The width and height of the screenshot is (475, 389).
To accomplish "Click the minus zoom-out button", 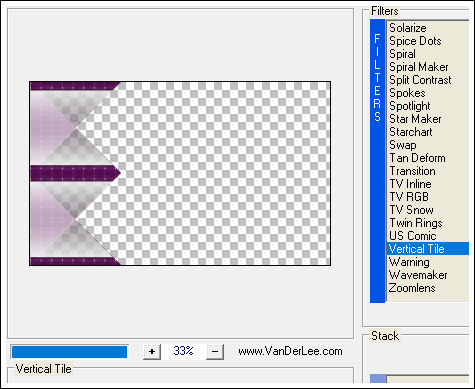I will 215,351.
